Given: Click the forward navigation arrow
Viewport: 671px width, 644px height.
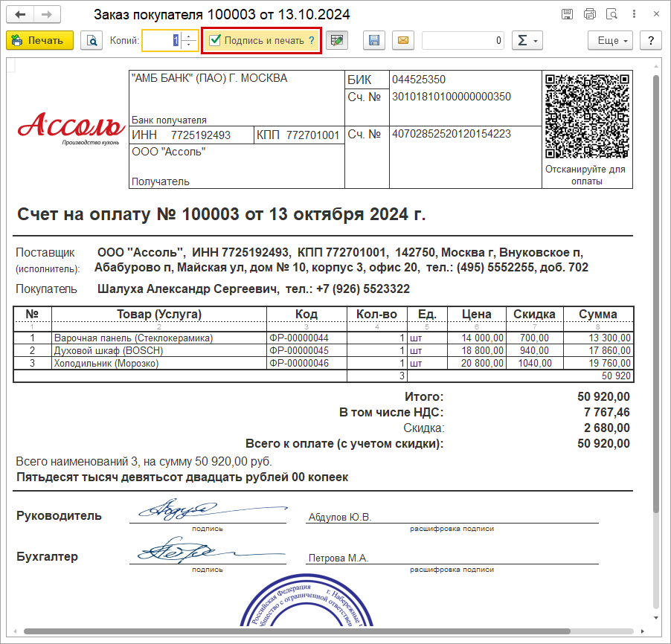Looking at the screenshot, I should click(x=47, y=15).
